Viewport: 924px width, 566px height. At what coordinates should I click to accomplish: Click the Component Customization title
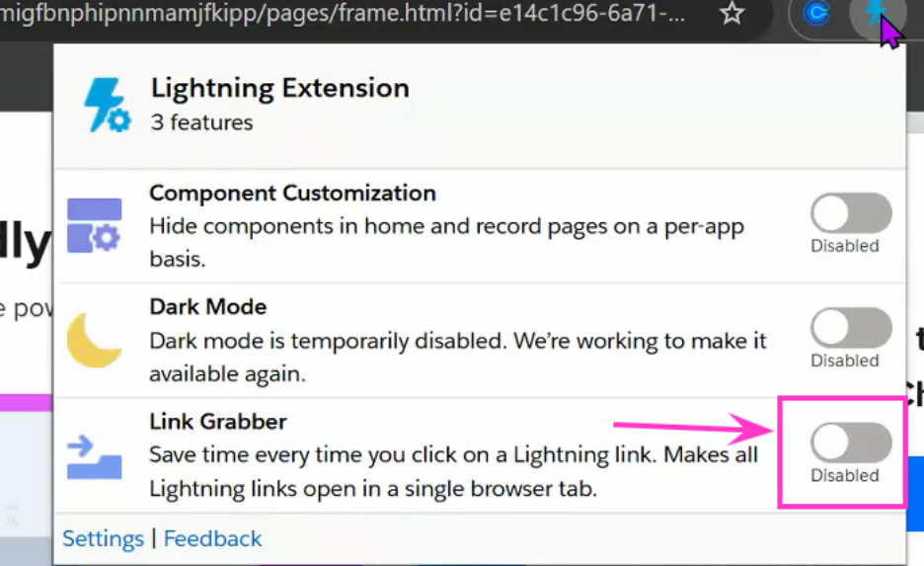point(292,193)
